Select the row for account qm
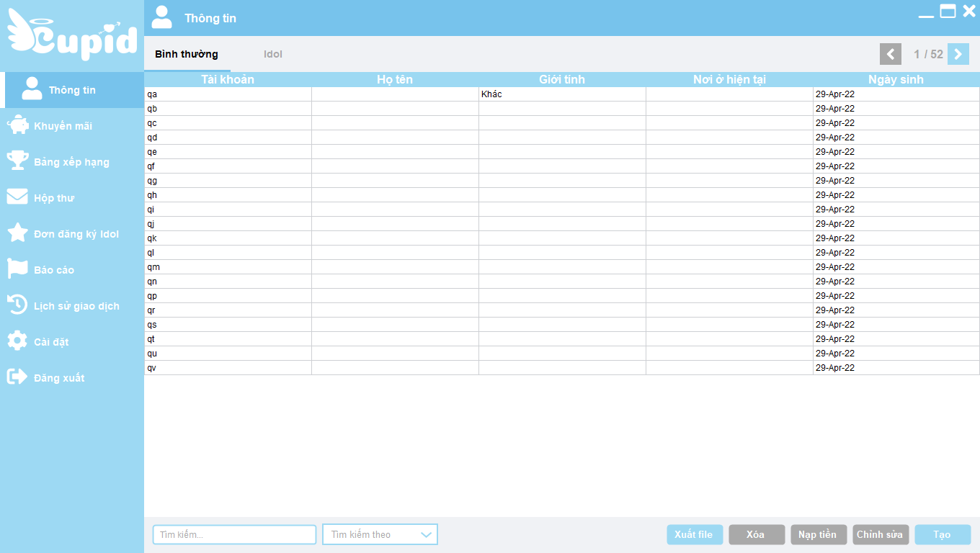Image resolution: width=980 pixels, height=553 pixels. point(228,267)
